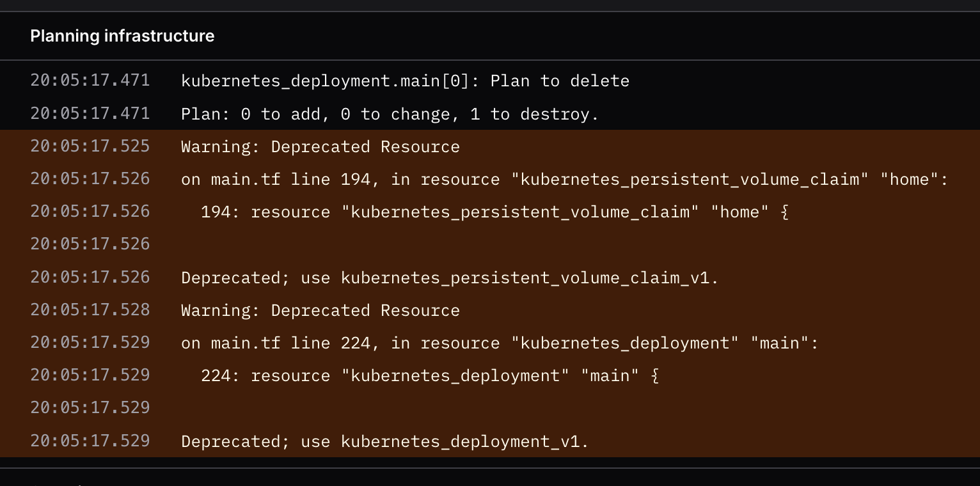Click timestamp beside 'Plan to delete' line

click(x=90, y=81)
